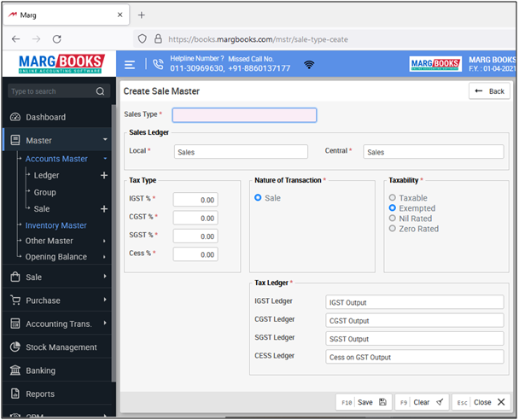The height and width of the screenshot is (420, 519).
Task: Expand the Other Master submenu arrow
Action: click(104, 241)
